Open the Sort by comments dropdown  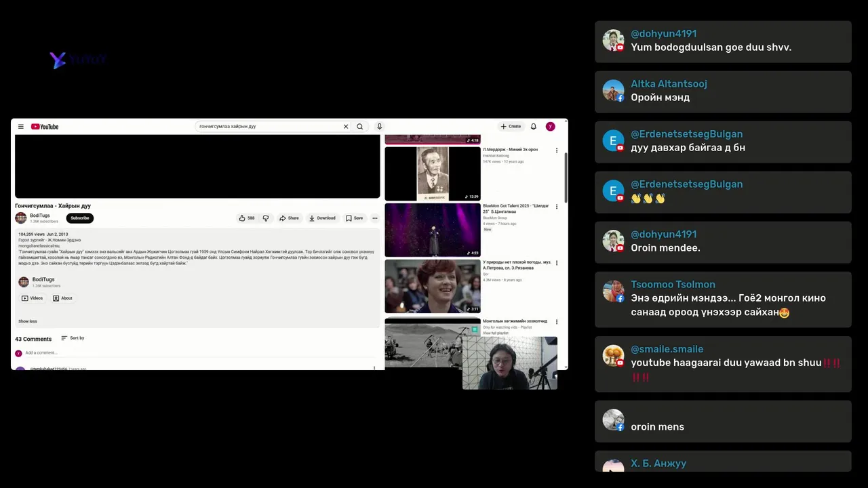pyautogui.click(x=73, y=338)
